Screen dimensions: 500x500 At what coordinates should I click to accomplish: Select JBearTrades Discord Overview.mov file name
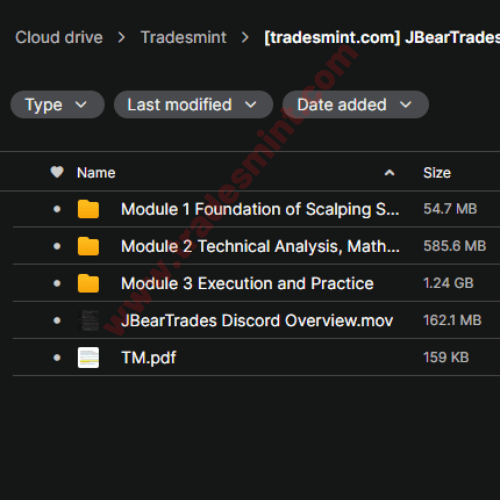(257, 321)
